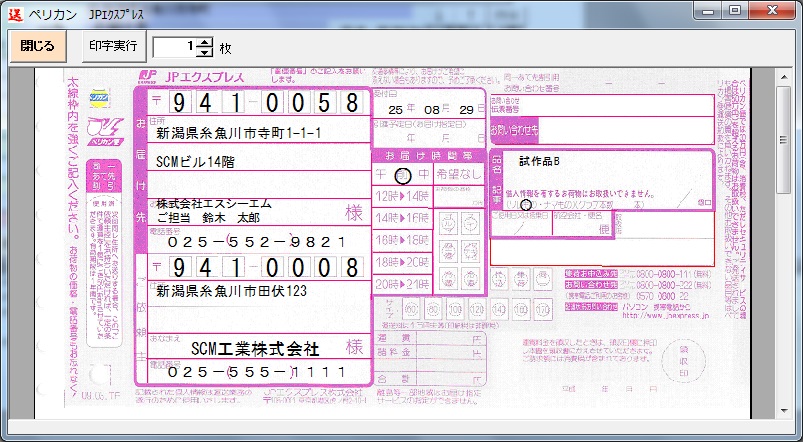Screen dimensions: 803x442
Task: Click sender phone 025-555-1111
Action: tap(257, 371)
